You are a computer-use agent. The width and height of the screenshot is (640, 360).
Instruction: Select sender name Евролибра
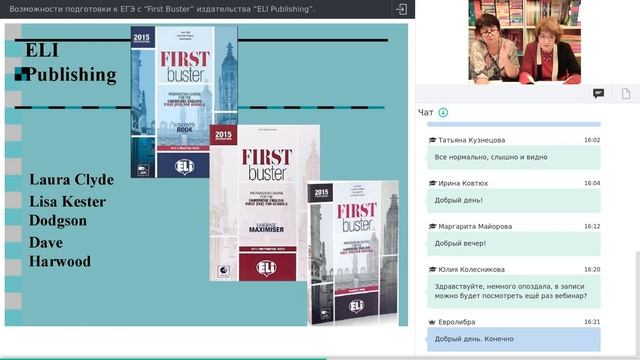point(457,322)
